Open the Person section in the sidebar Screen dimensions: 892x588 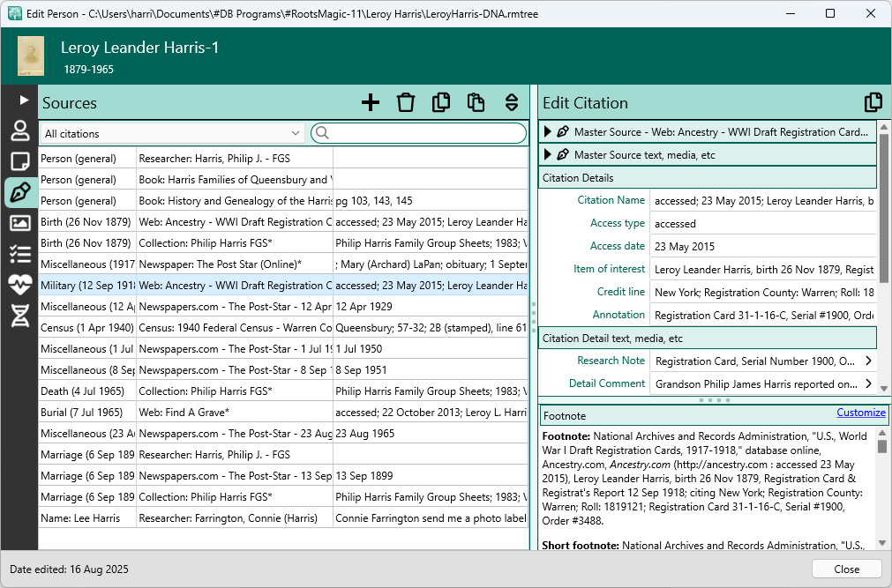click(20, 130)
